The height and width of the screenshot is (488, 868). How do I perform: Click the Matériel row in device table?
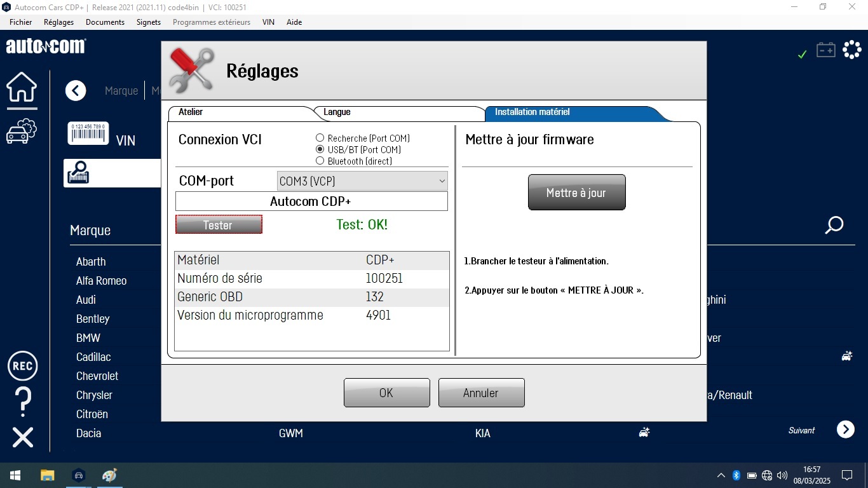(x=312, y=260)
